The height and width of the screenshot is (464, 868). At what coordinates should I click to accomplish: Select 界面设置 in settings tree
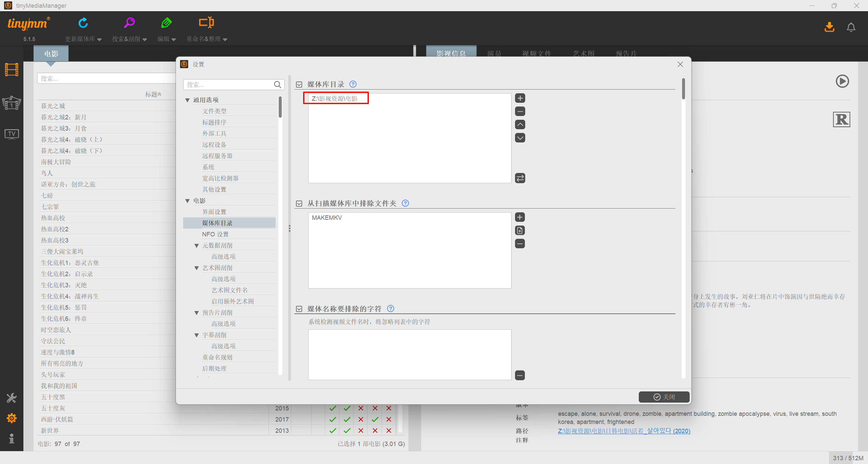click(x=214, y=212)
